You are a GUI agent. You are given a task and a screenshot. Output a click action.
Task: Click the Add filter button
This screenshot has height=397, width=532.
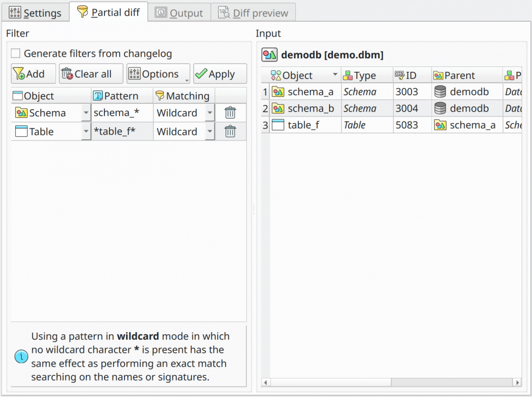33,74
